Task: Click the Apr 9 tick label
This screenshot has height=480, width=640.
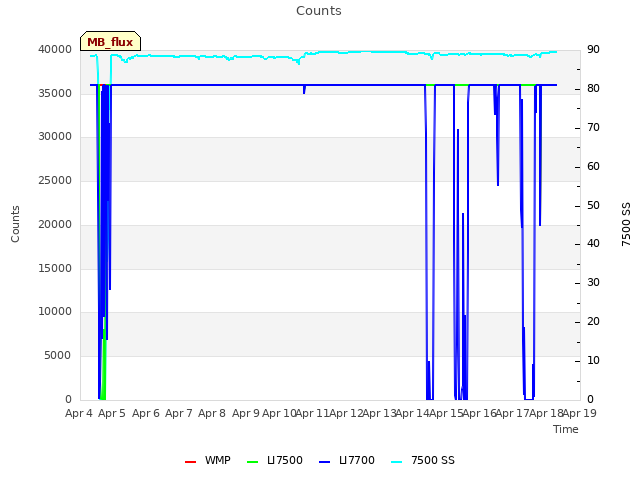Action: click(246, 413)
